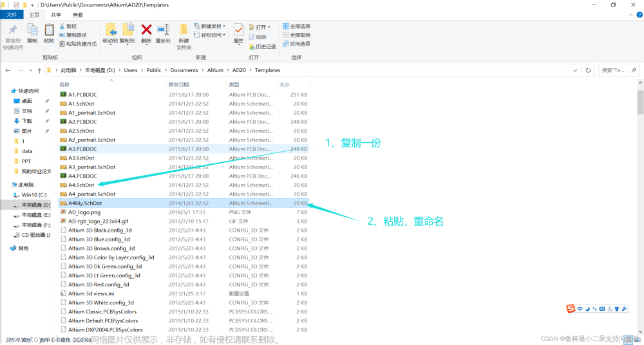Screen dimensions: 644x345
Task: Switch to the Share (共享) tab
Action: (x=56, y=15)
